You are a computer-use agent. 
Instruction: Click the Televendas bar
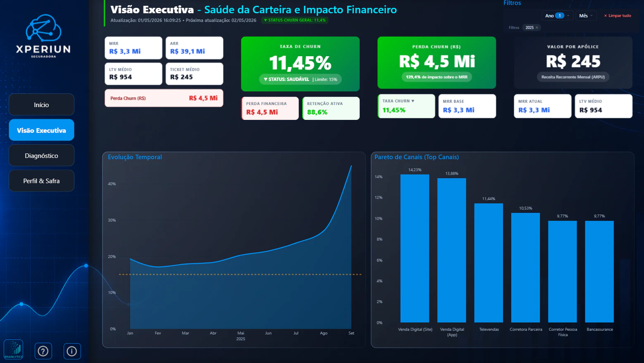click(489, 263)
